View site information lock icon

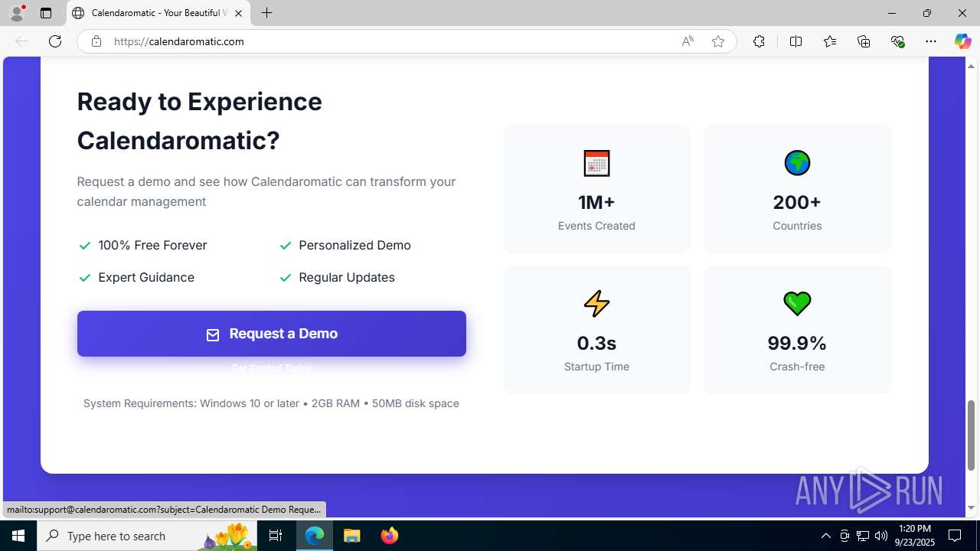coord(96,41)
